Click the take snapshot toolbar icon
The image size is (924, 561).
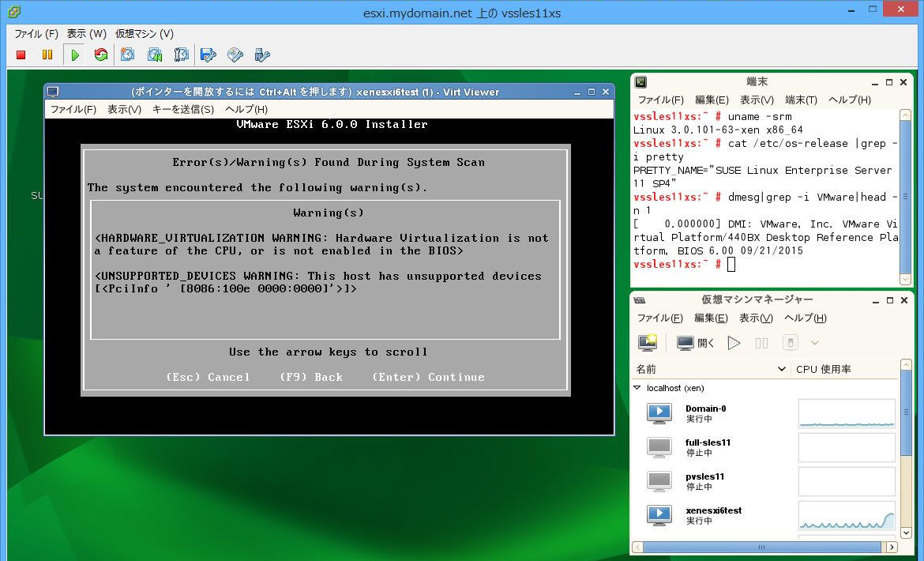point(127,55)
